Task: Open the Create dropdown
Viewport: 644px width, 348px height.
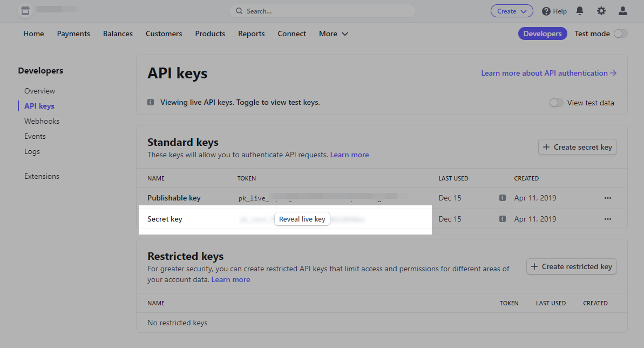Action: coord(512,11)
